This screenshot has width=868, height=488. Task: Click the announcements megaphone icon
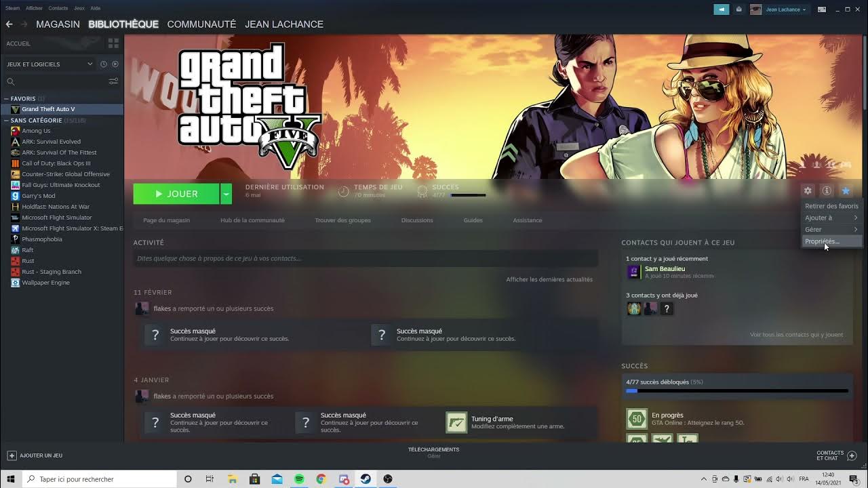(x=722, y=9)
